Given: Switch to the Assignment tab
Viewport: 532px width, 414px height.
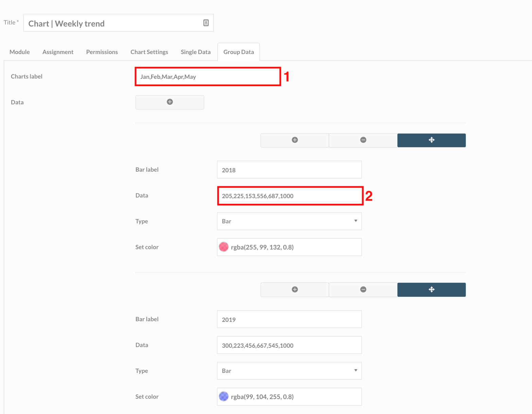Looking at the screenshot, I should pyautogui.click(x=58, y=52).
